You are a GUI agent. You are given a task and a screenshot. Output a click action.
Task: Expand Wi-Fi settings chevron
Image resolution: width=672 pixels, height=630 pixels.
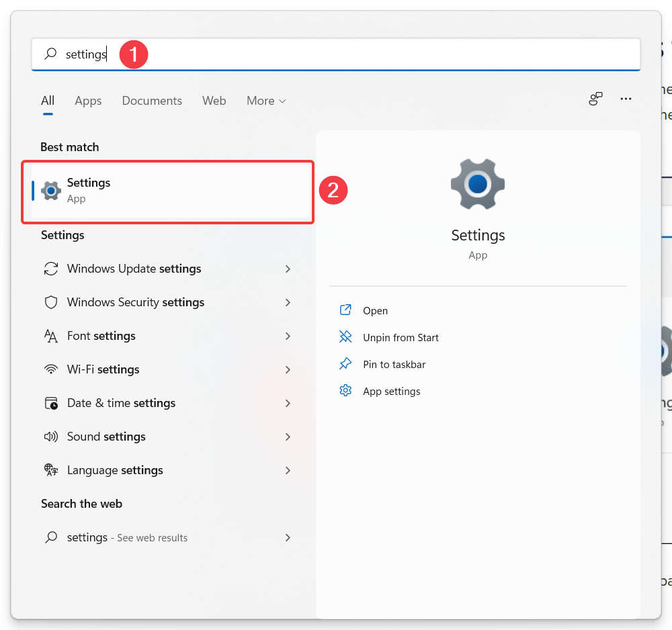(288, 369)
